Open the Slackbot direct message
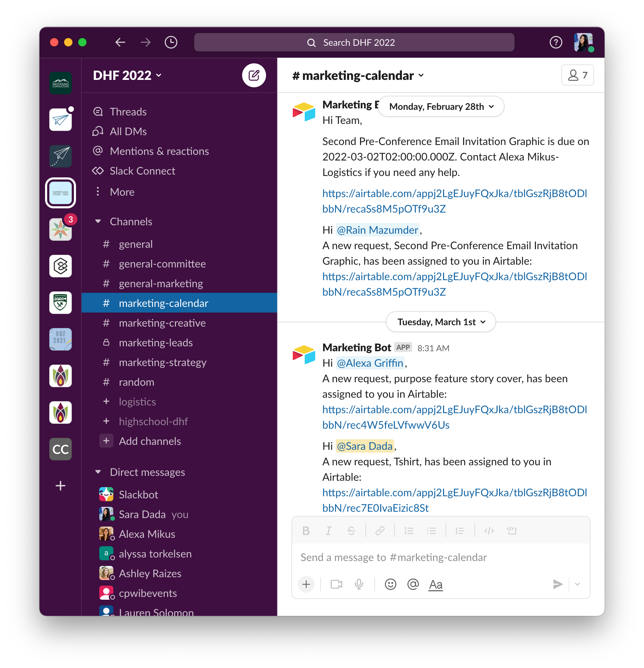This screenshot has height=668, width=644. pyautogui.click(x=179, y=494)
